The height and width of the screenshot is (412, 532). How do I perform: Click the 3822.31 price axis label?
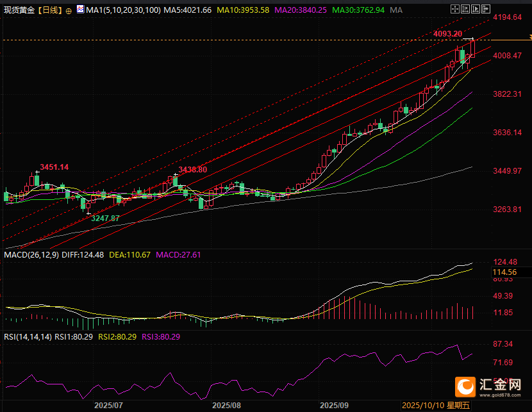pos(507,94)
